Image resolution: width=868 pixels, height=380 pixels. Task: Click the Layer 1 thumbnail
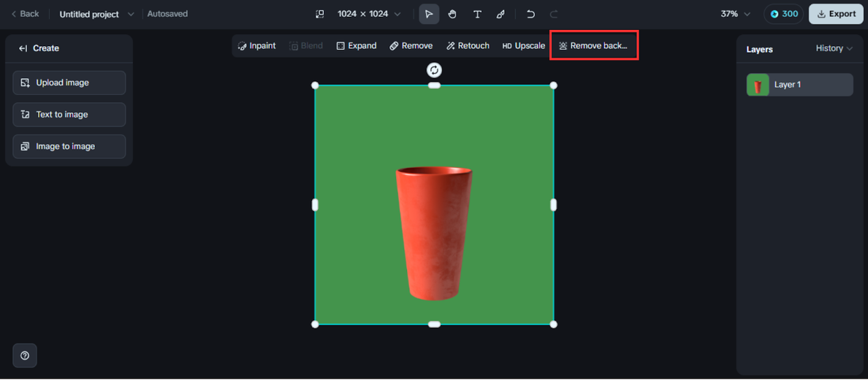click(758, 85)
